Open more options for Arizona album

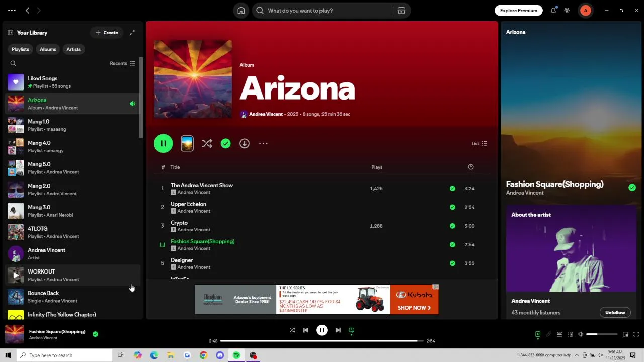pyautogui.click(x=263, y=144)
